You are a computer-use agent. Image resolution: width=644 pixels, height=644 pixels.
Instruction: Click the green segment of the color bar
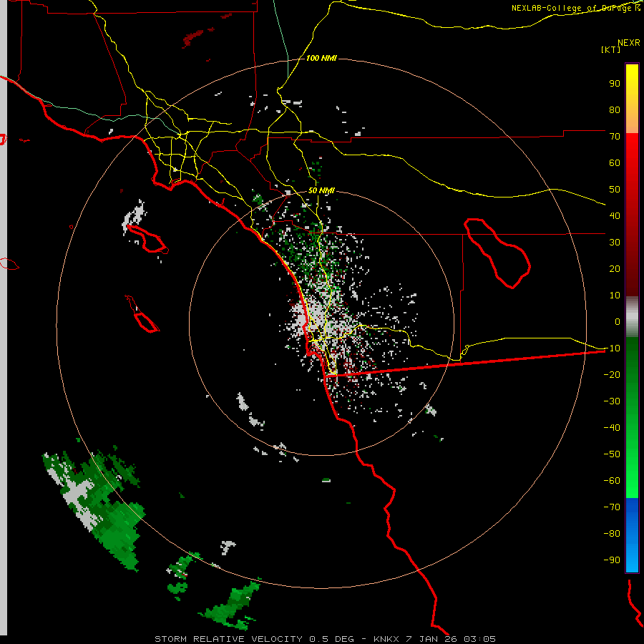(x=632, y=417)
